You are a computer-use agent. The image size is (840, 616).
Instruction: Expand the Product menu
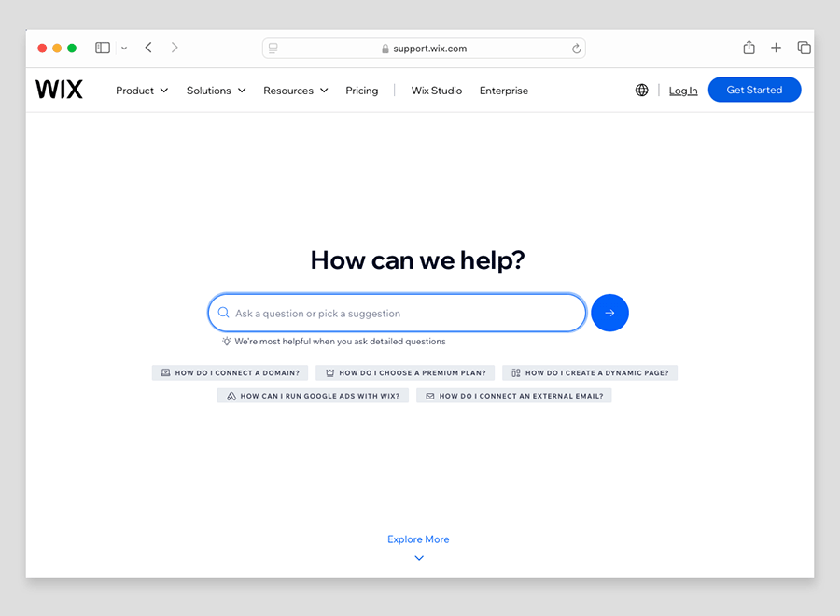(142, 91)
